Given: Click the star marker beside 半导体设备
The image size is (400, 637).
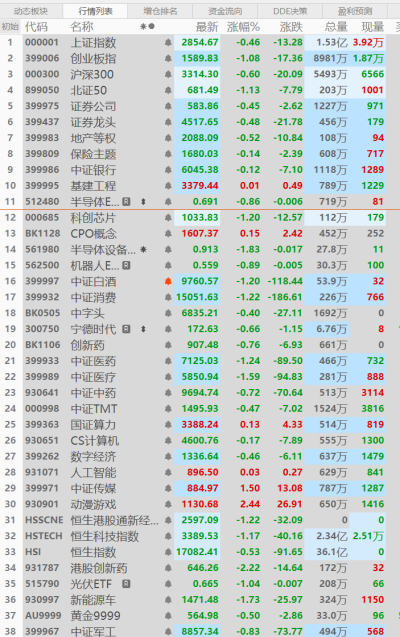Looking at the screenshot, I should point(143,249).
